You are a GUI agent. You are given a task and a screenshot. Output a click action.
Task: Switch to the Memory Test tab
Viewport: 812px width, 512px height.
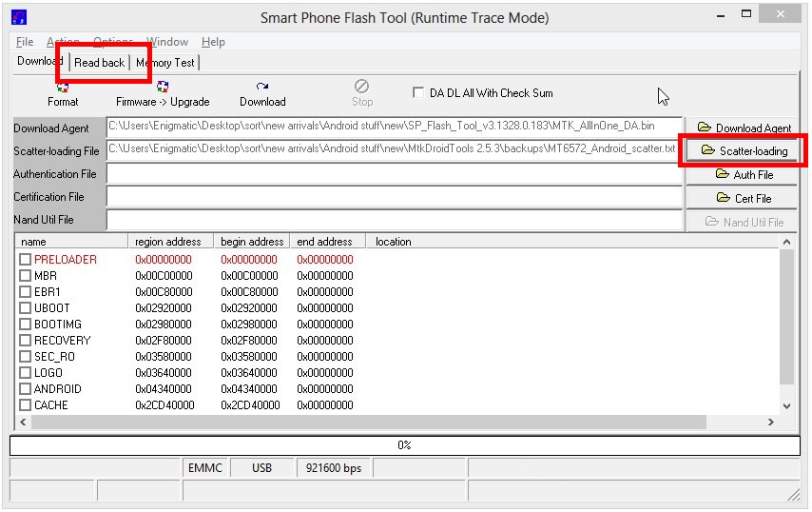click(165, 63)
